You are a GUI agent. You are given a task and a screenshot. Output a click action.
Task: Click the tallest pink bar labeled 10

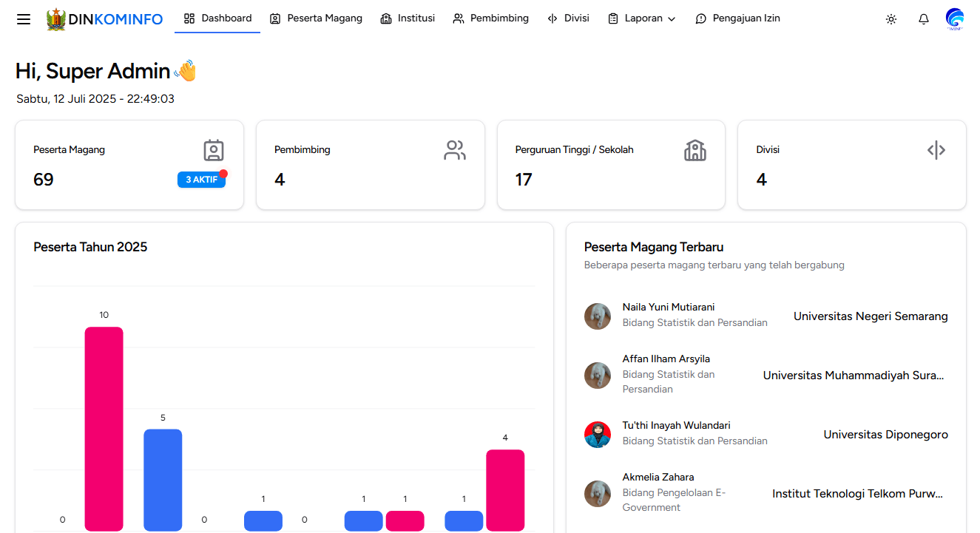[104, 429]
